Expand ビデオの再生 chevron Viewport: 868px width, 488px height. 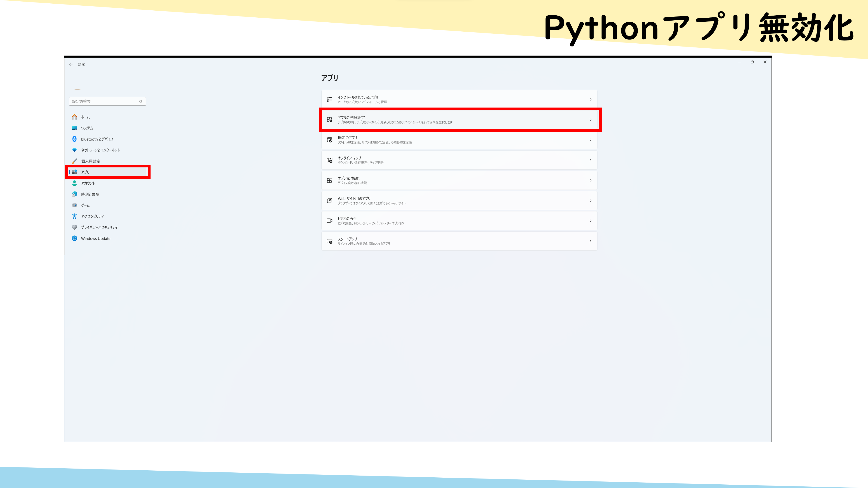coord(590,221)
